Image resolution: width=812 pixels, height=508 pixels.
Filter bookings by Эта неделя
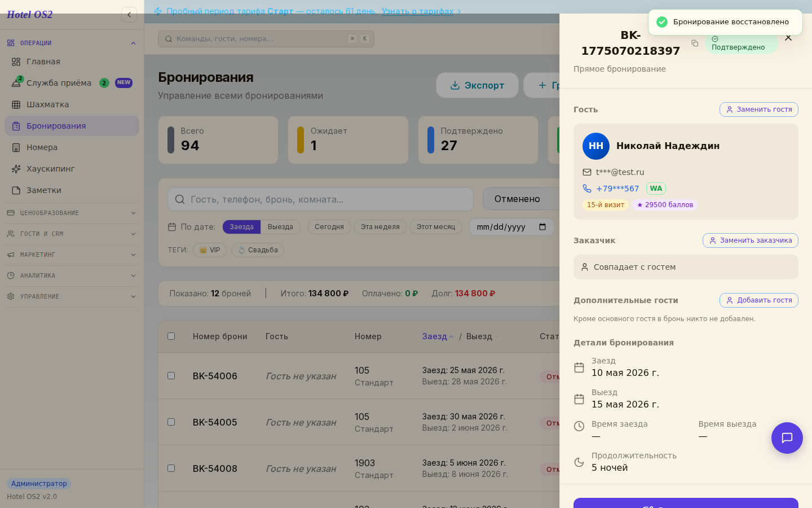[380, 227]
